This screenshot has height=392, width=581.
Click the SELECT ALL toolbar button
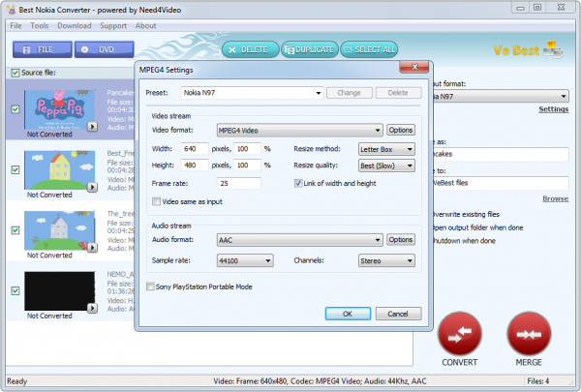tap(369, 49)
